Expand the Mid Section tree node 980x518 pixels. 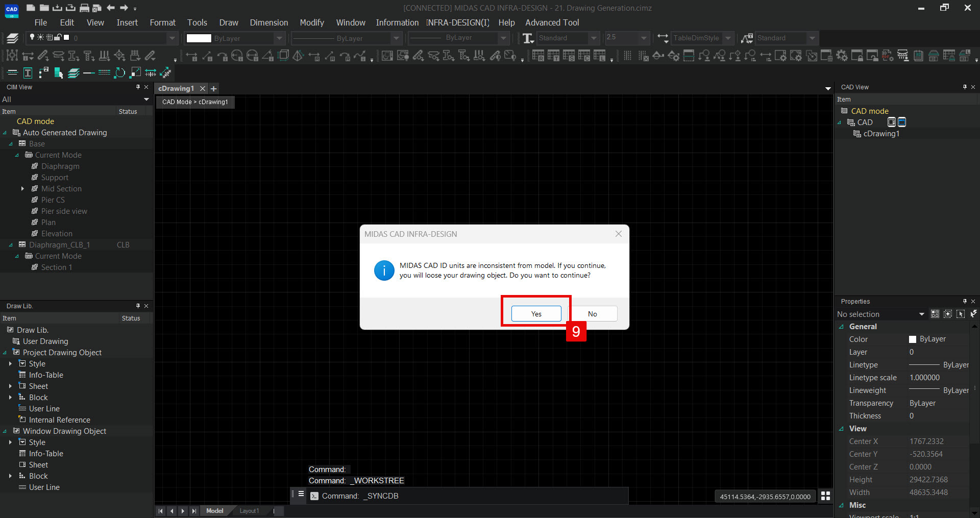coord(22,189)
